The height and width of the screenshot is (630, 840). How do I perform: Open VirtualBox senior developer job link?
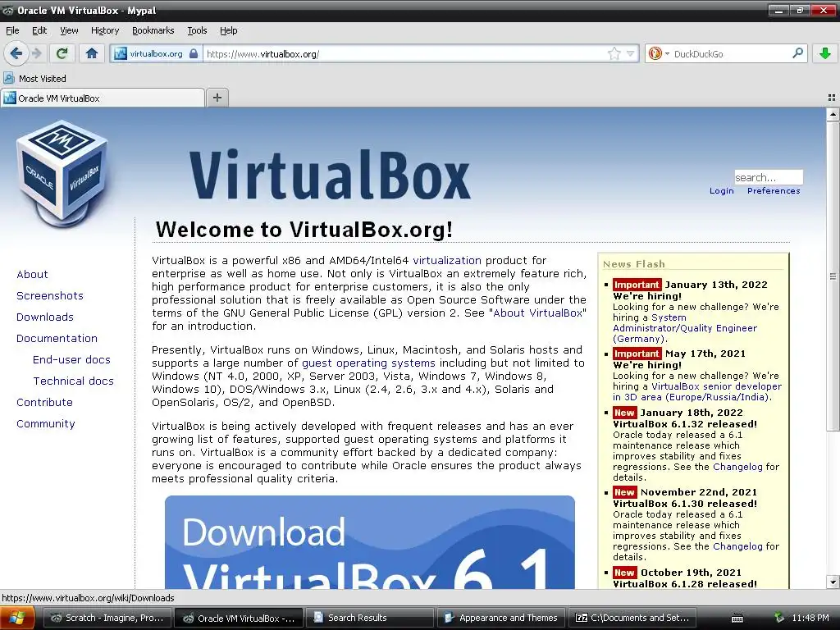click(x=697, y=391)
